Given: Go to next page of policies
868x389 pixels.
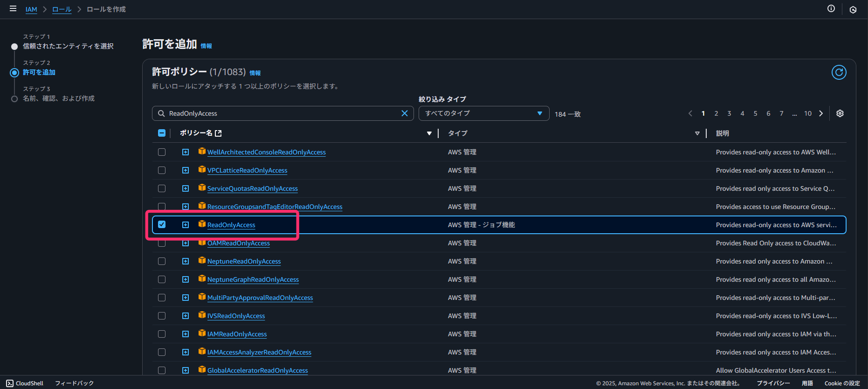Looking at the screenshot, I should point(821,113).
